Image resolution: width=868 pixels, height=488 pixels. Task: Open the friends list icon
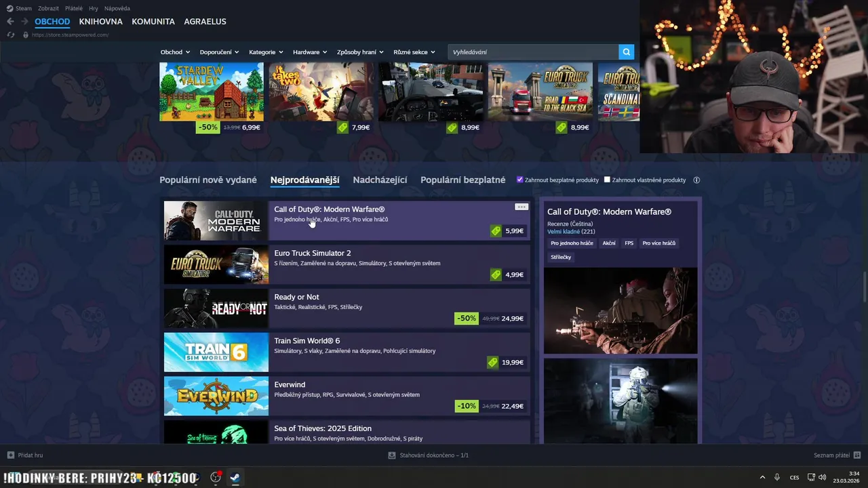click(857, 455)
